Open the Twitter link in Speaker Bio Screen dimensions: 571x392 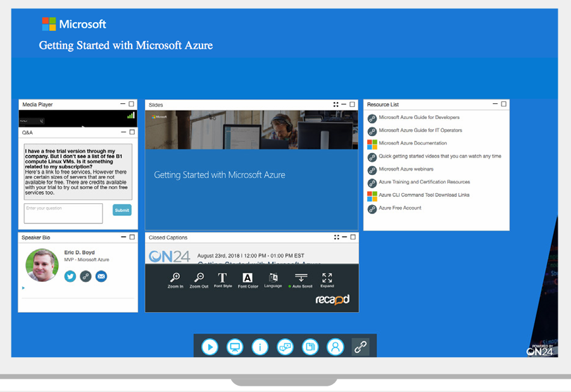tap(70, 276)
